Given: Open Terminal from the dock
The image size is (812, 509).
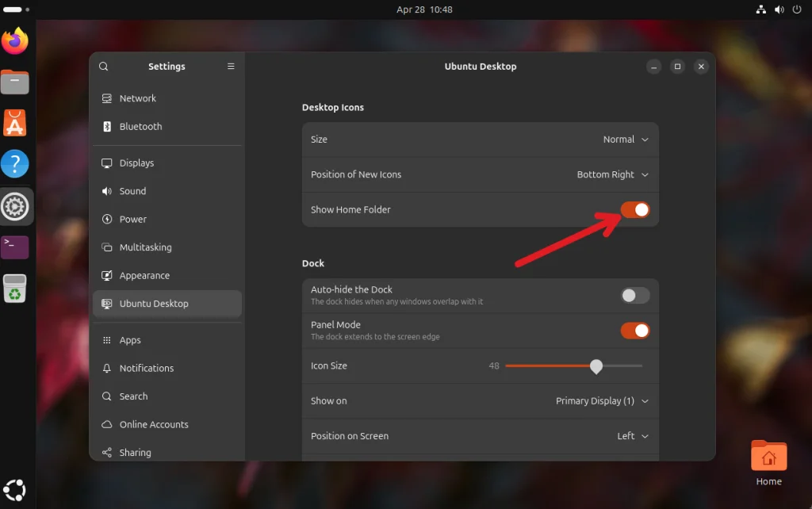Looking at the screenshot, I should [x=14, y=247].
